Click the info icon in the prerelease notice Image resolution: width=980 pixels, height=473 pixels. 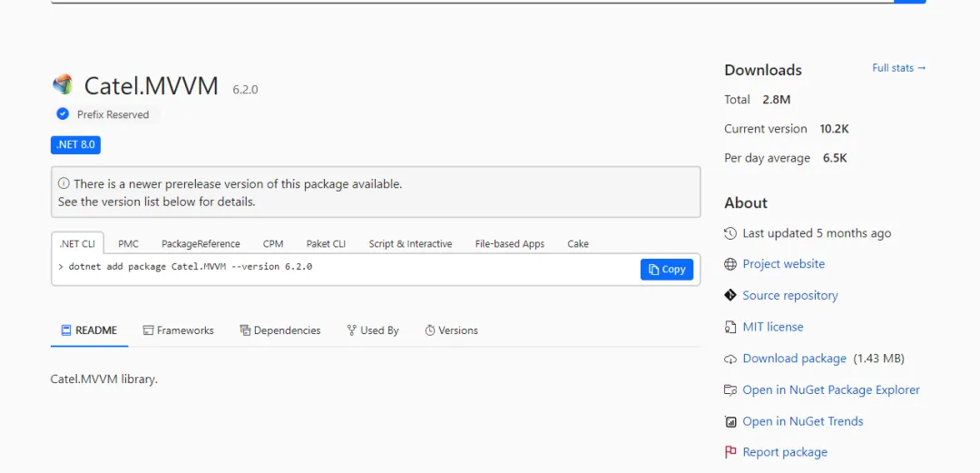point(64,184)
